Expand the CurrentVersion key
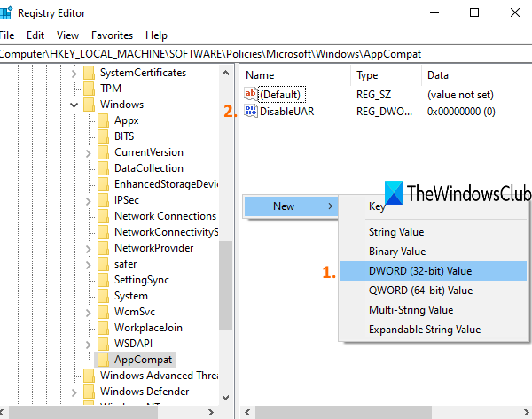The height and width of the screenshot is (419, 532). click(x=88, y=153)
